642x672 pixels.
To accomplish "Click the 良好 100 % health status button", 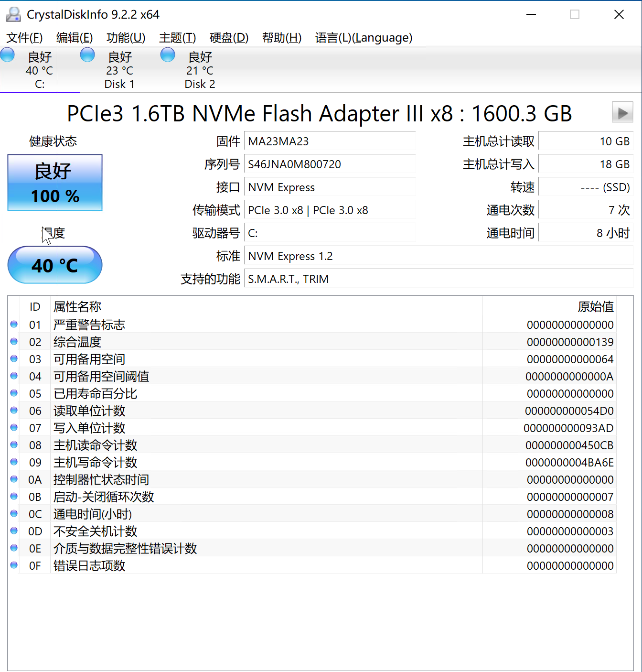I will (55, 183).
